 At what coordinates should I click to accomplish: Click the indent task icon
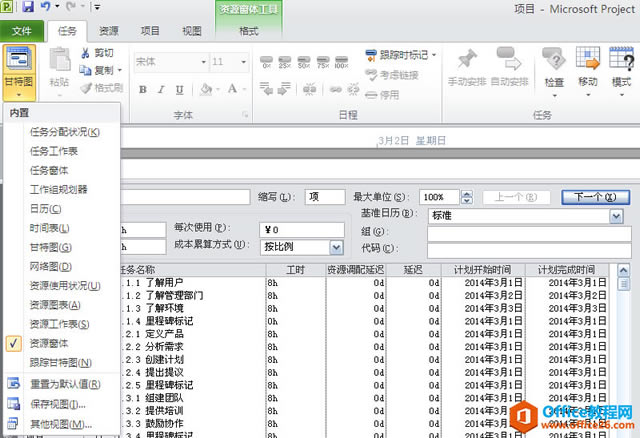pyautogui.click(x=284, y=89)
